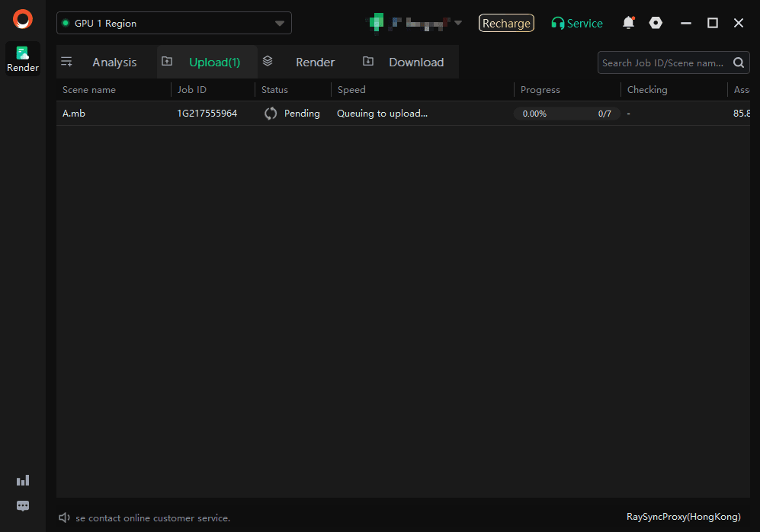Click the 0.00% upload progress bar
760x532 pixels.
tap(566, 114)
